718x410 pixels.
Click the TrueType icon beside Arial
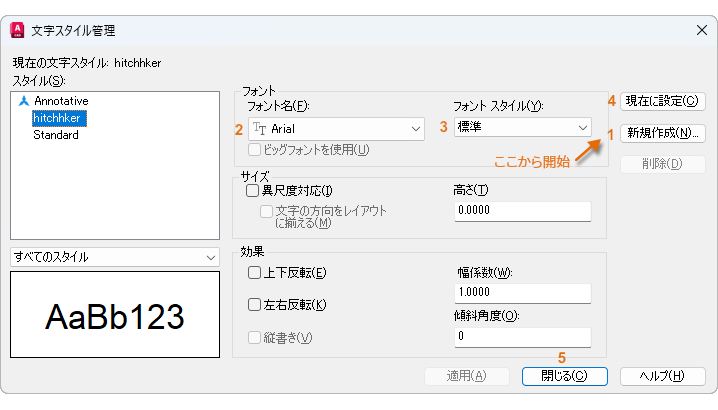pyautogui.click(x=259, y=129)
